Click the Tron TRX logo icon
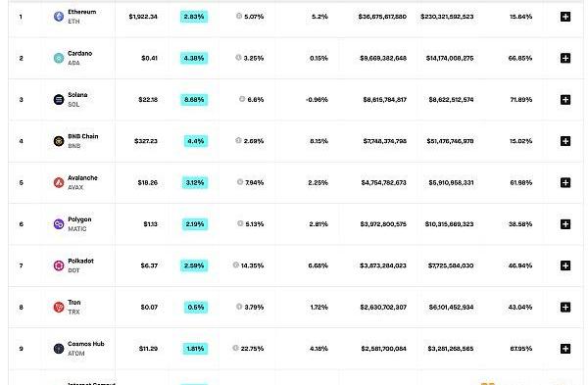The height and width of the screenshot is (385, 588). click(59, 307)
